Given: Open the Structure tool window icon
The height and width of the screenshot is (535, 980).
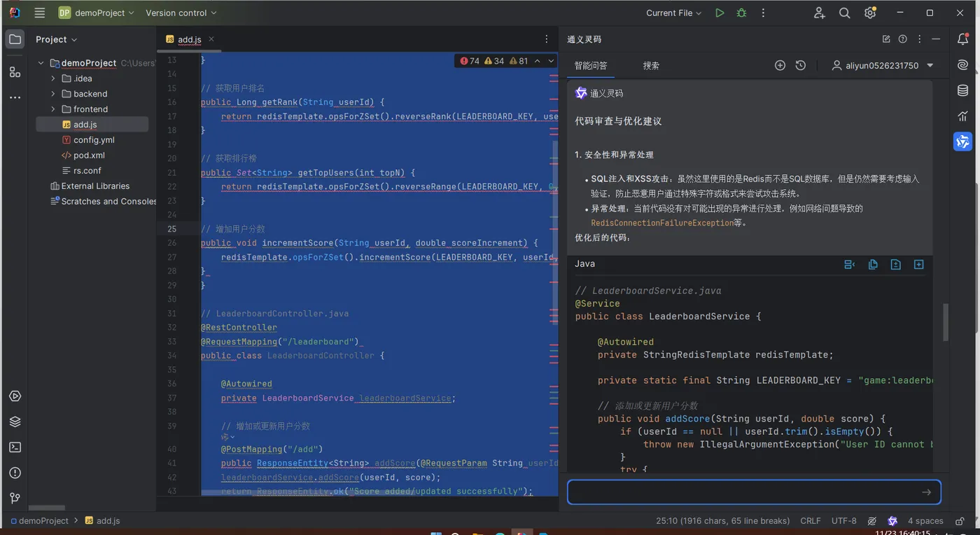Looking at the screenshot, I should [x=15, y=71].
